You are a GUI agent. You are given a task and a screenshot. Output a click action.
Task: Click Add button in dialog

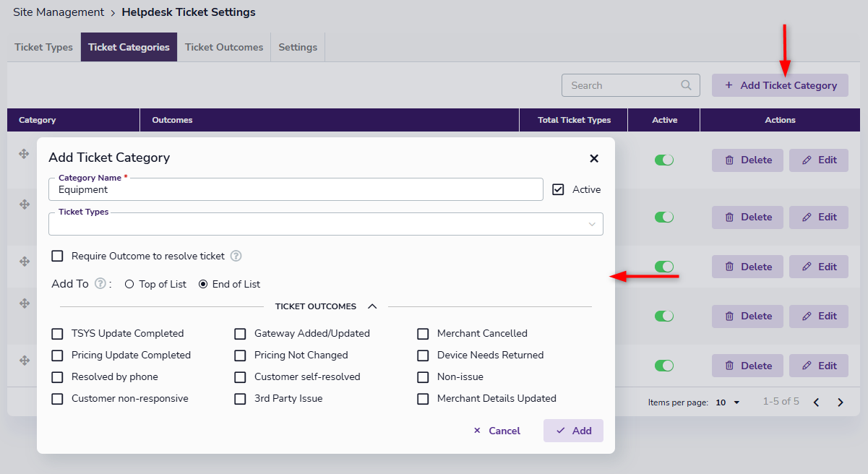coord(573,431)
